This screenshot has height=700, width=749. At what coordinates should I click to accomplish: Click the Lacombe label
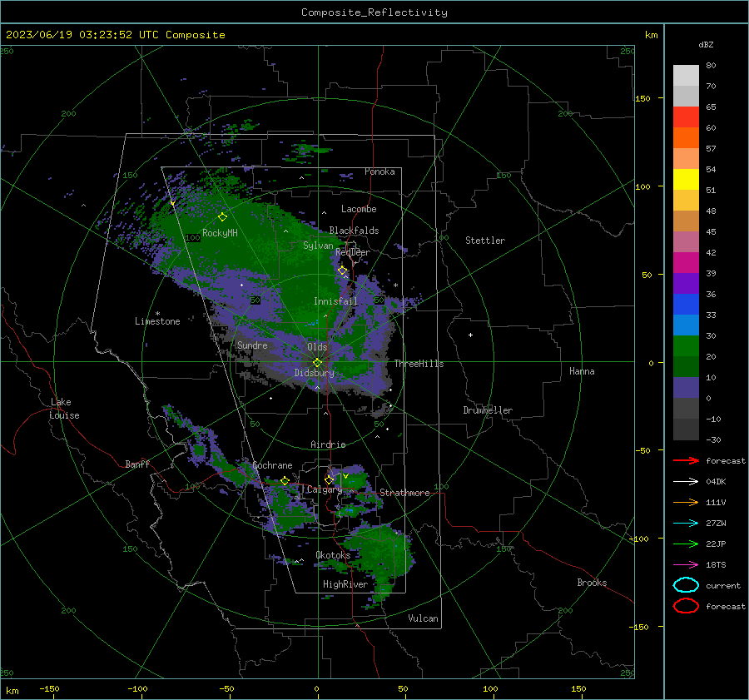pyautogui.click(x=359, y=209)
